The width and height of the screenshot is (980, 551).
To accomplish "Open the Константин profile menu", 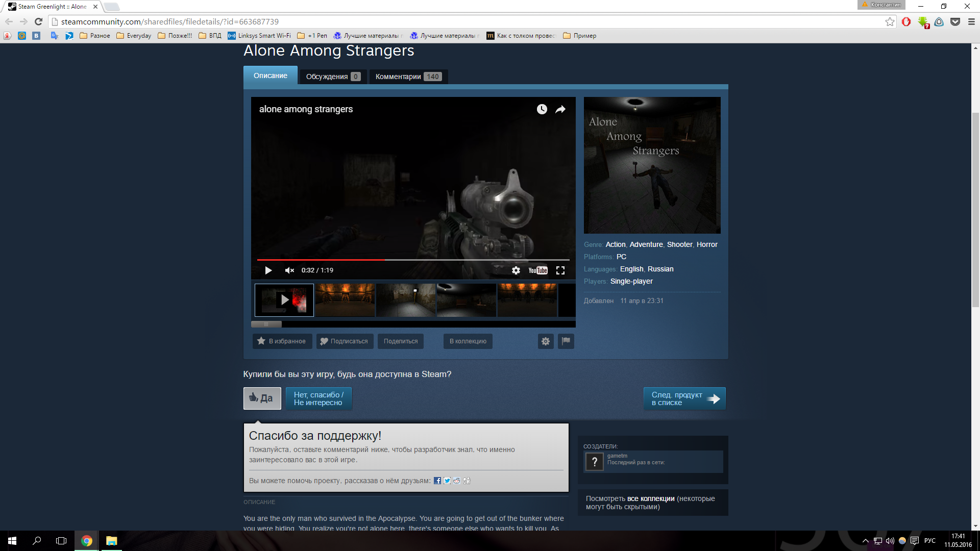I will (x=881, y=5).
